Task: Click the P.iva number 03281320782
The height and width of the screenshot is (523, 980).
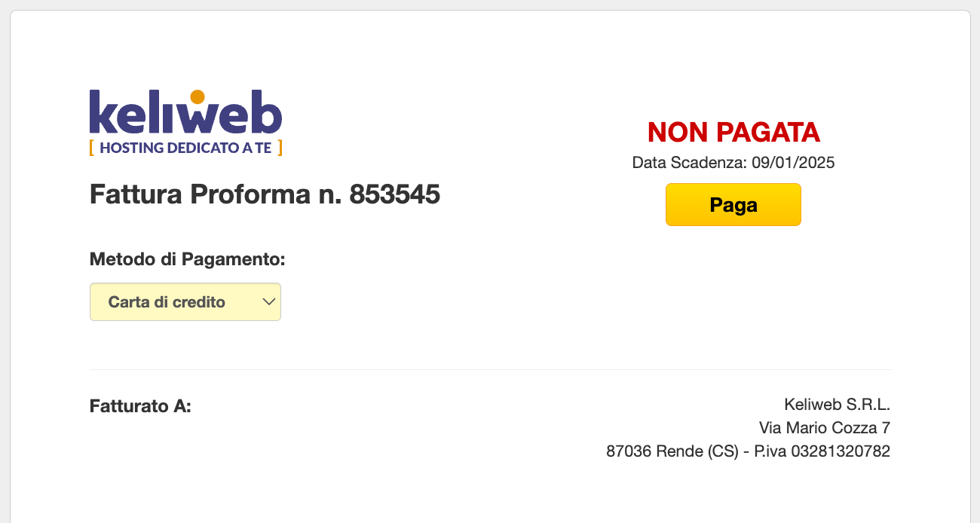Action: 841,451
